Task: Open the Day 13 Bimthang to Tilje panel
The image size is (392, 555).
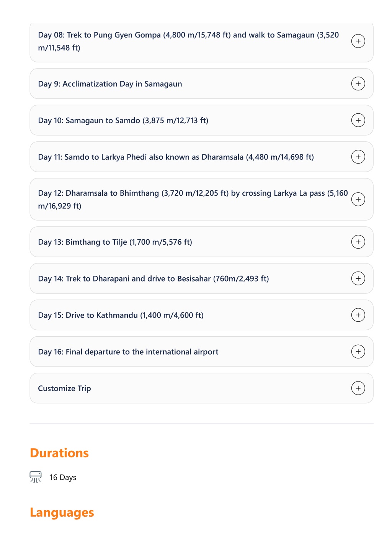Action: [x=201, y=242]
